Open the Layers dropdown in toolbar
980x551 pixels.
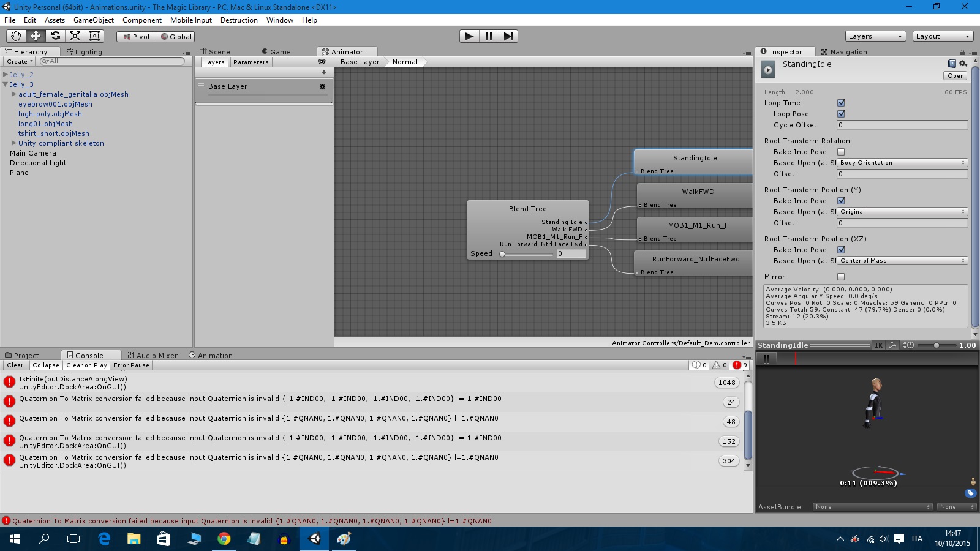click(x=876, y=36)
